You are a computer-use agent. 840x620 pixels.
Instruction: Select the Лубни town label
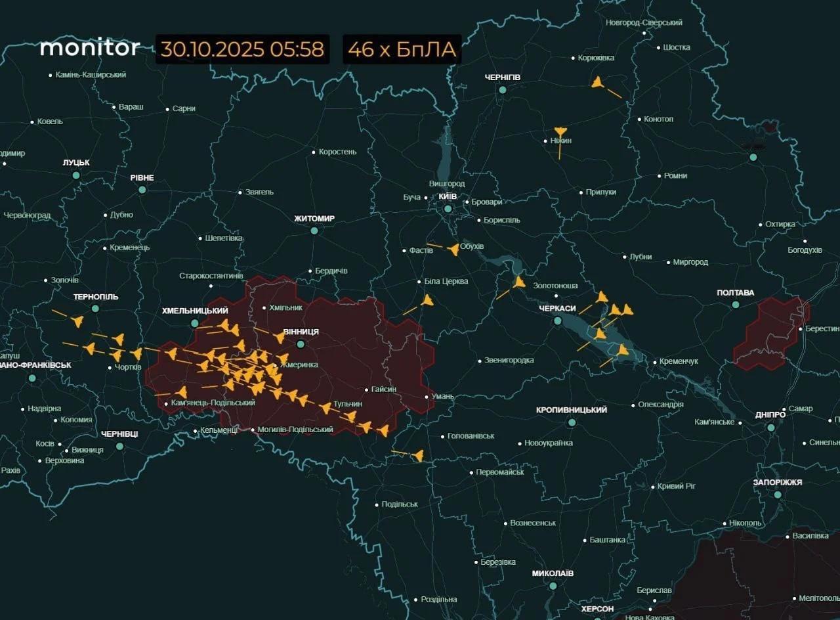[x=640, y=256]
